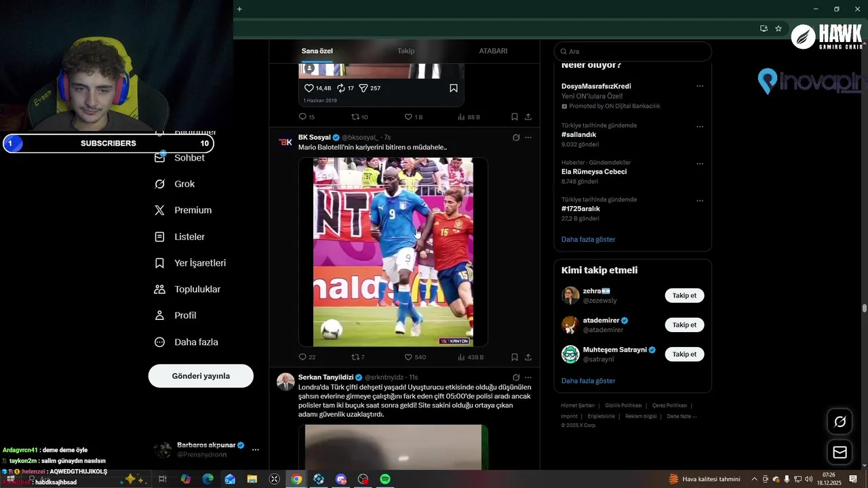Open Listeler in the left sidebar
This screenshot has height=488, width=868.
click(180, 237)
